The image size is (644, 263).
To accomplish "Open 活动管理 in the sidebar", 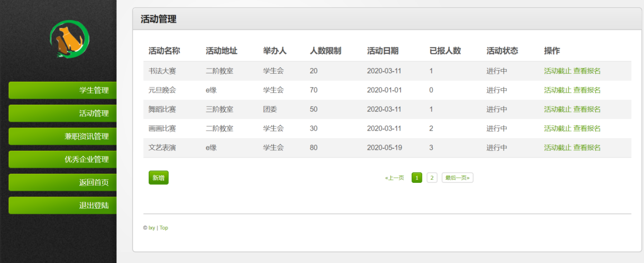I will 62,113.
